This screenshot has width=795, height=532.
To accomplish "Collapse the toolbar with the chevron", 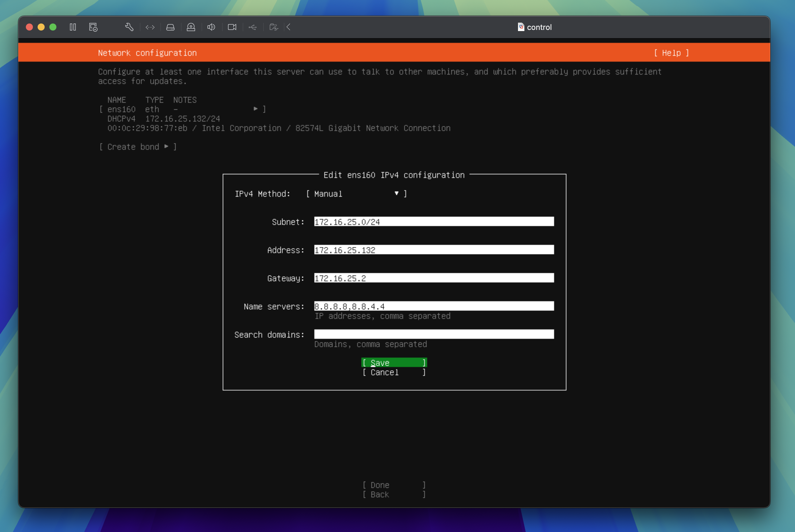I will pos(288,27).
